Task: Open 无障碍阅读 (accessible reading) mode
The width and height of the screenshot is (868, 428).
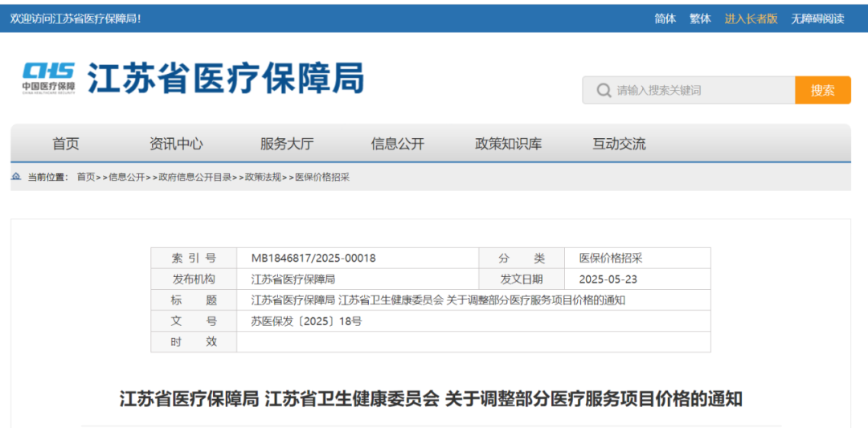Action: [817, 18]
